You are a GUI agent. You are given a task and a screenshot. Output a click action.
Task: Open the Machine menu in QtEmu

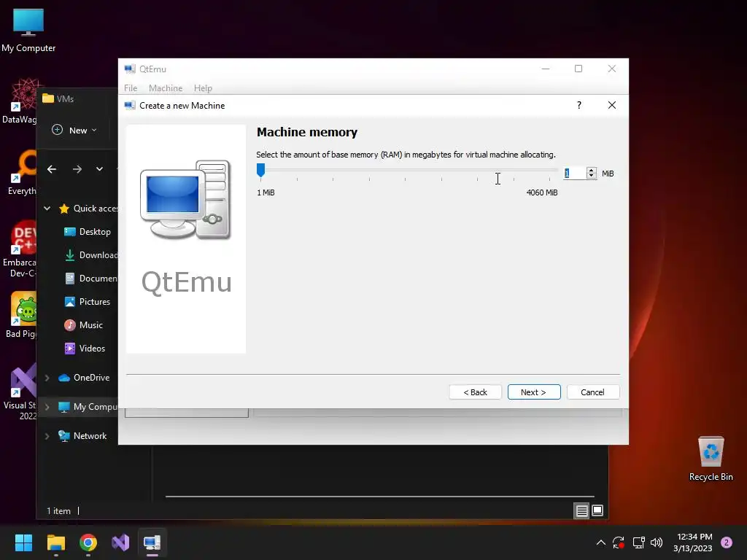166,88
